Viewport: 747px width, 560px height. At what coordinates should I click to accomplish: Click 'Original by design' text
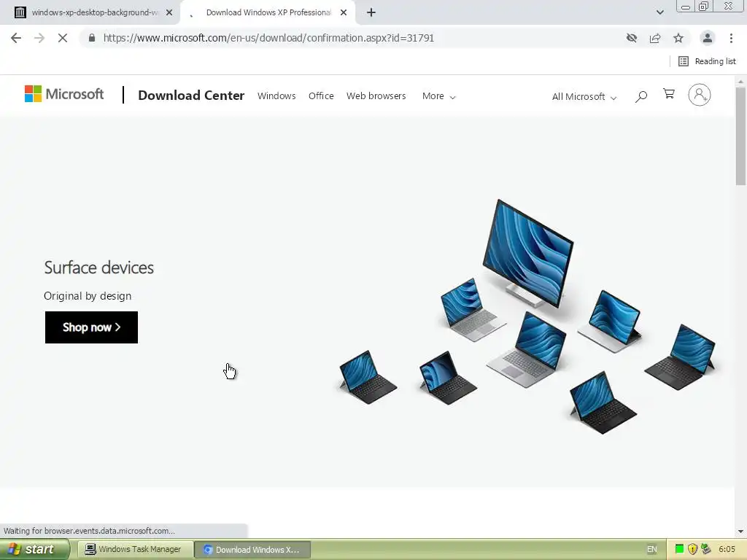[x=88, y=296]
